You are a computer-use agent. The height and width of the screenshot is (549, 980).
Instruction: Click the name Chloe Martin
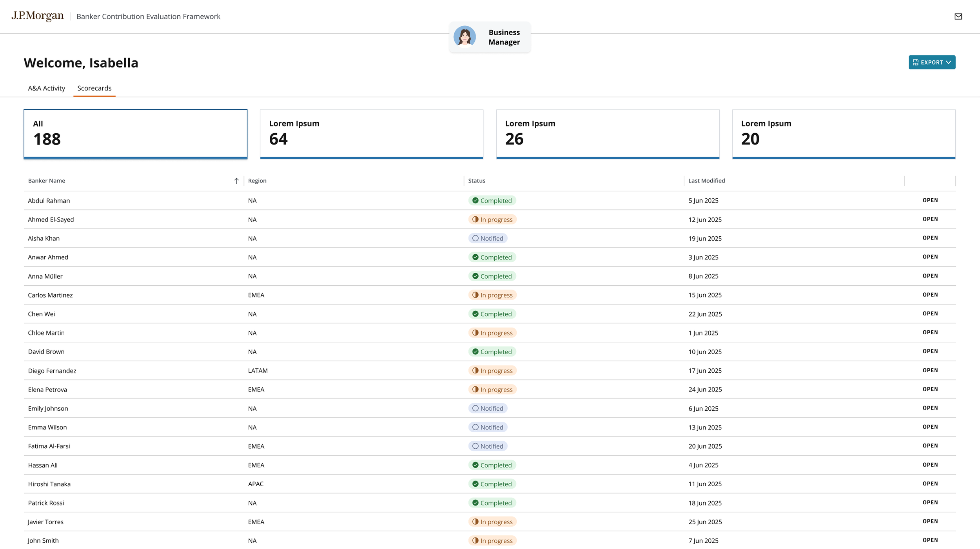coord(46,333)
